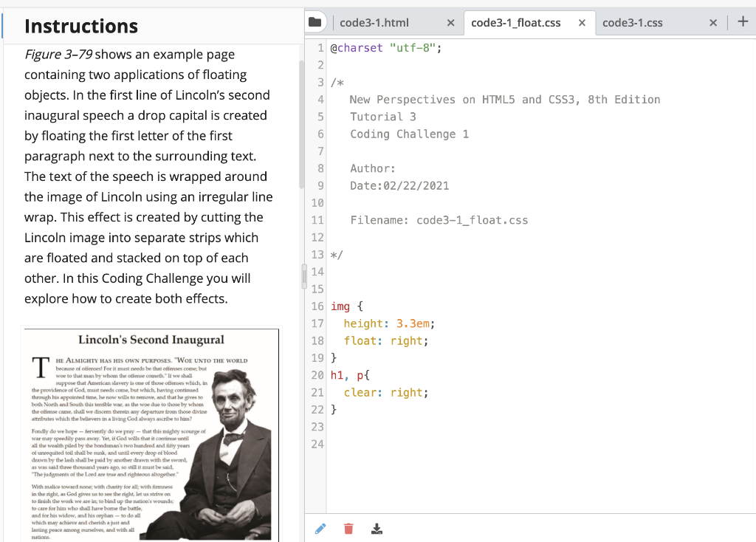Image resolution: width=756 pixels, height=542 pixels.
Task: Close the code3-1.html tab
Action: click(x=451, y=22)
